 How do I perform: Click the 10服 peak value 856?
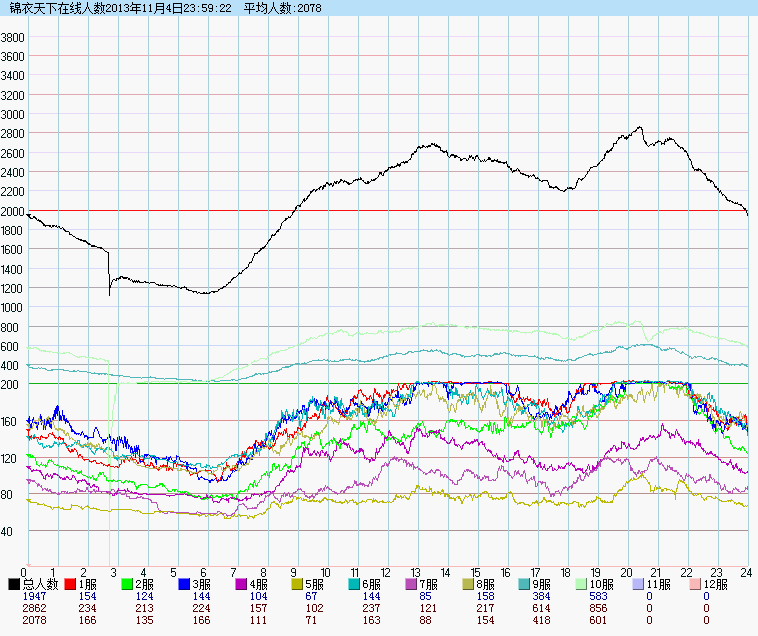tap(598, 608)
